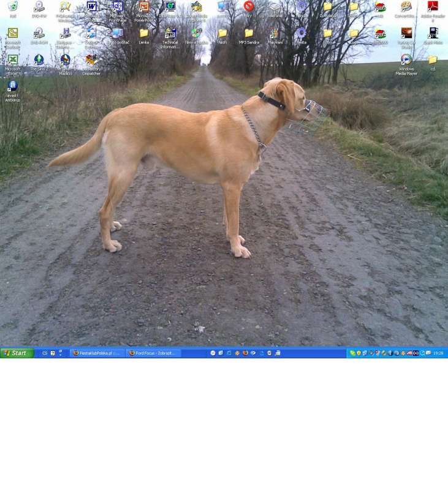Open Microsoft PowerPoint shortcut

coord(144,7)
